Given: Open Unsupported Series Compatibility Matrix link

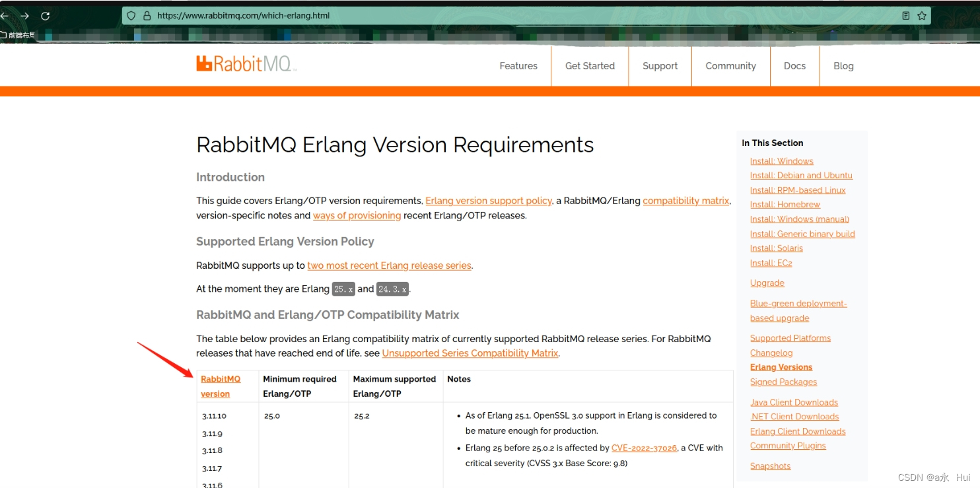Looking at the screenshot, I should pyautogui.click(x=470, y=353).
